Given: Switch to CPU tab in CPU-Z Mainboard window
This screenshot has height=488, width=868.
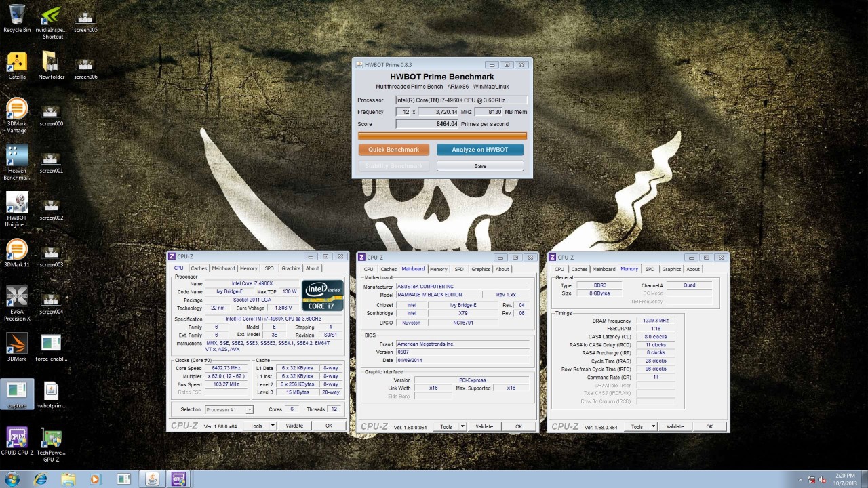Looking at the screenshot, I should pyautogui.click(x=369, y=269).
